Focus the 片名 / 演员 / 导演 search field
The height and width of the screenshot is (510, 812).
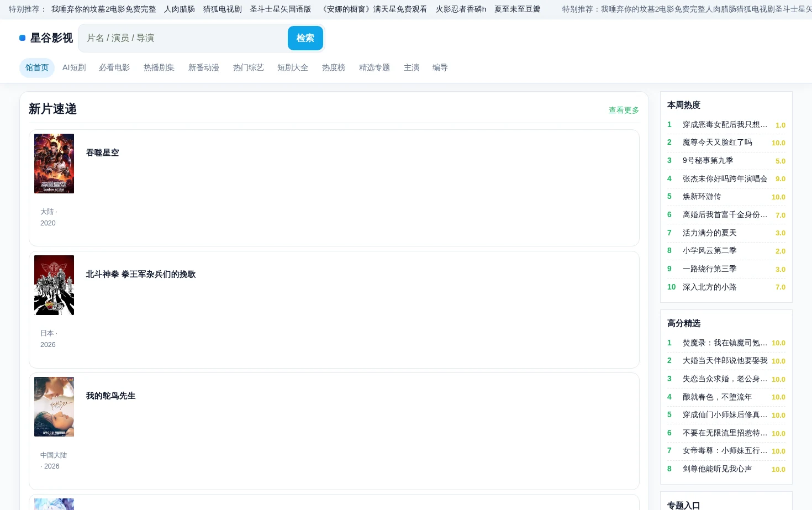184,38
